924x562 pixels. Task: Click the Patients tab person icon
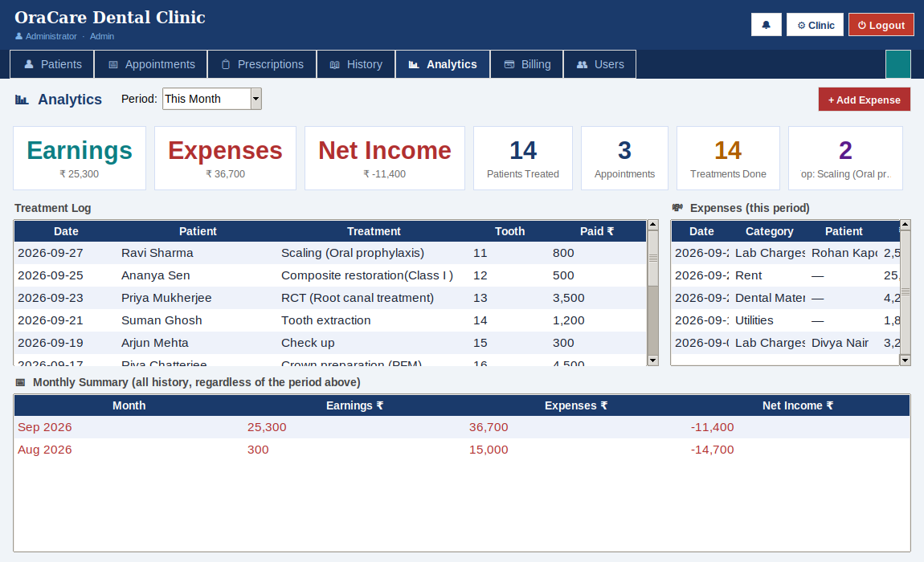click(x=29, y=64)
